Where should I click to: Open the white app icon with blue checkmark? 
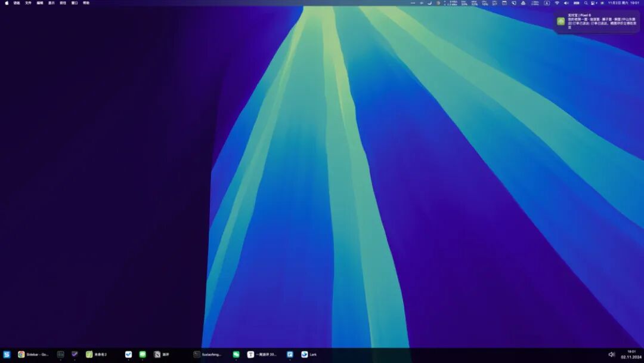click(x=129, y=355)
